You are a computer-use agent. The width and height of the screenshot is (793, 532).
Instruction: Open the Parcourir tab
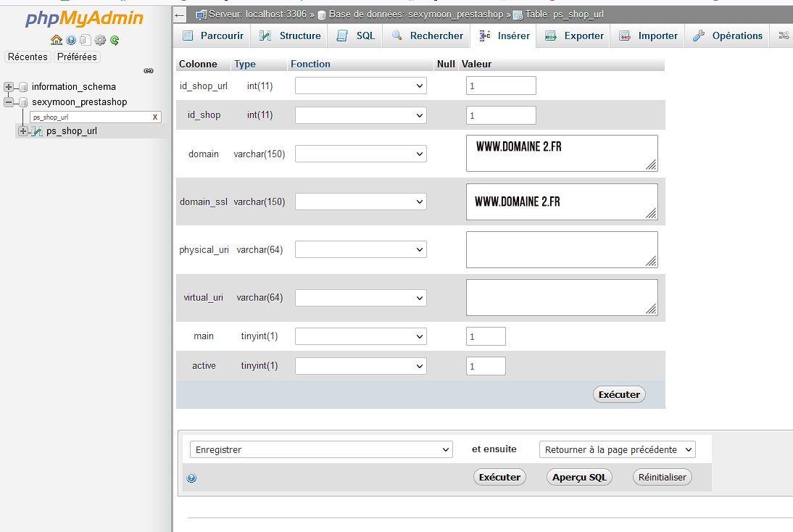[x=213, y=36]
